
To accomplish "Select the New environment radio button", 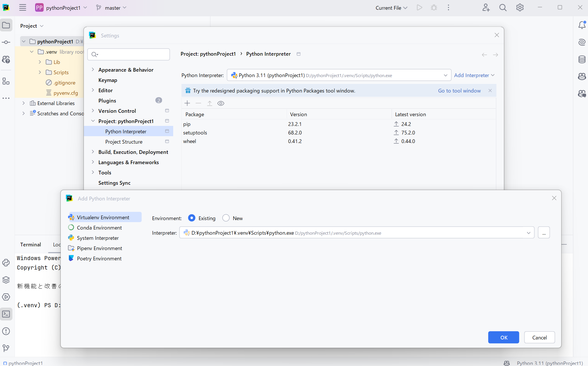I will point(226,218).
